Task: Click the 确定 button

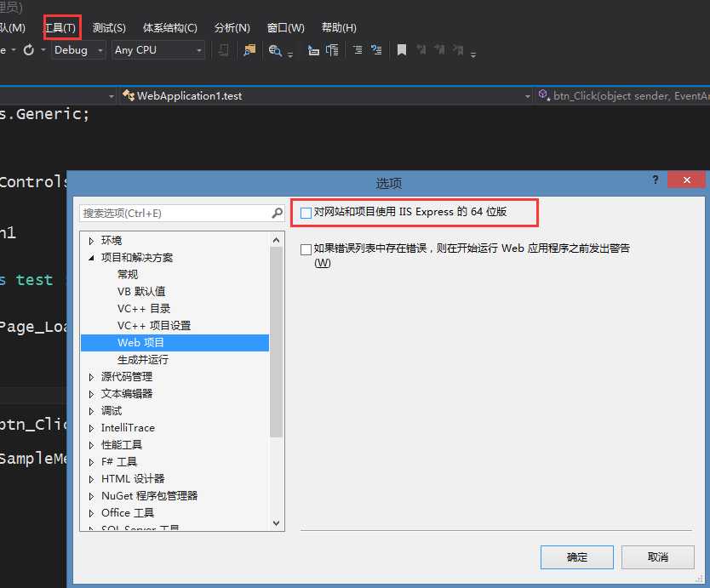Action: coord(577,557)
